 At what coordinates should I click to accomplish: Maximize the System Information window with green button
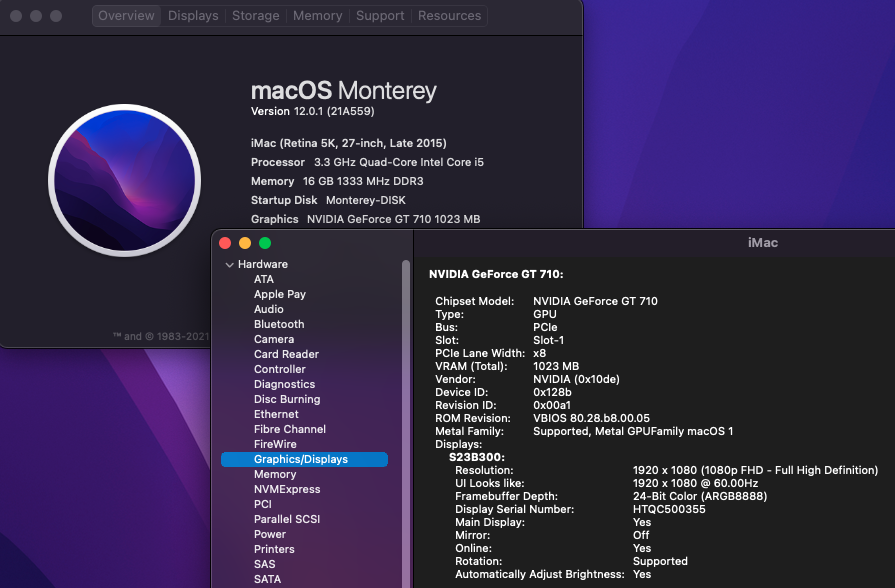point(265,243)
